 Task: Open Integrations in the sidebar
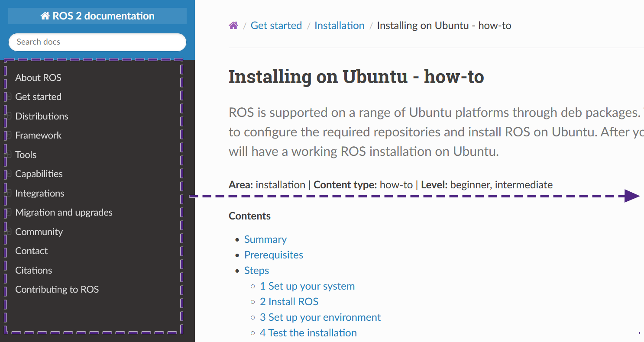(x=39, y=194)
